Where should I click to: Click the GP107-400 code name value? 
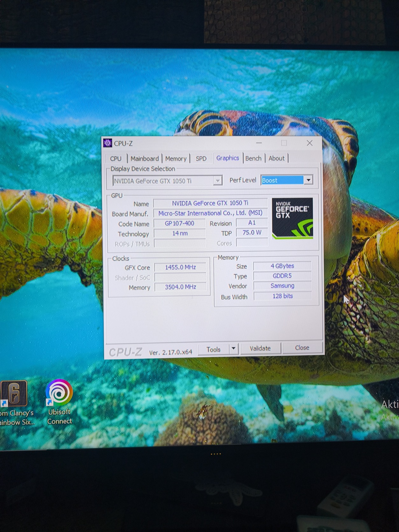pyautogui.click(x=179, y=223)
